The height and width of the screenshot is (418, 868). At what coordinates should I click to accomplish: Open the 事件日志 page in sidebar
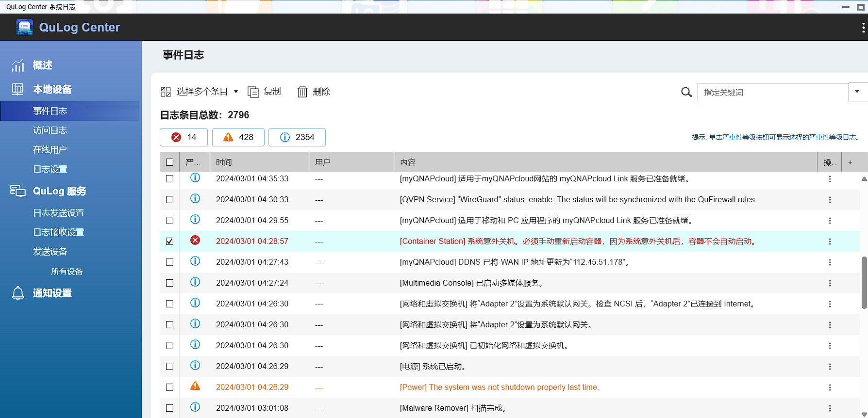tap(70, 111)
